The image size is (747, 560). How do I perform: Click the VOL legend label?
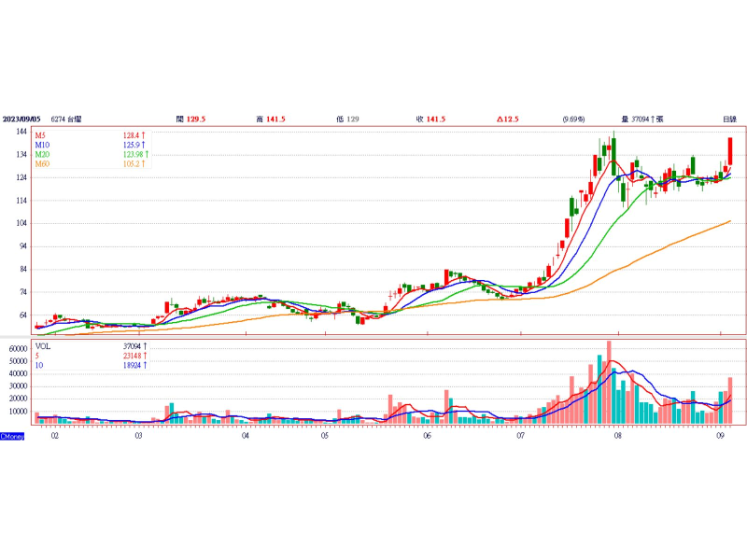point(42,345)
